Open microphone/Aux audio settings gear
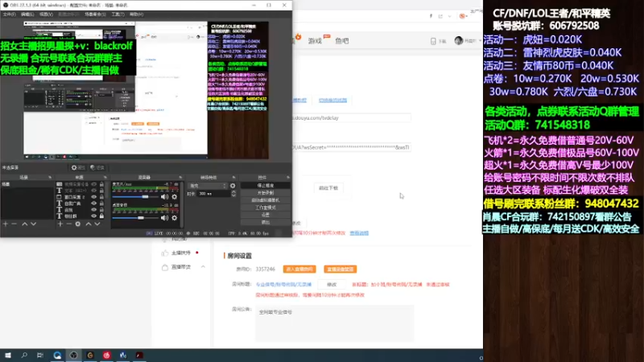This screenshot has height=362, width=644. (x=175, y=196)
